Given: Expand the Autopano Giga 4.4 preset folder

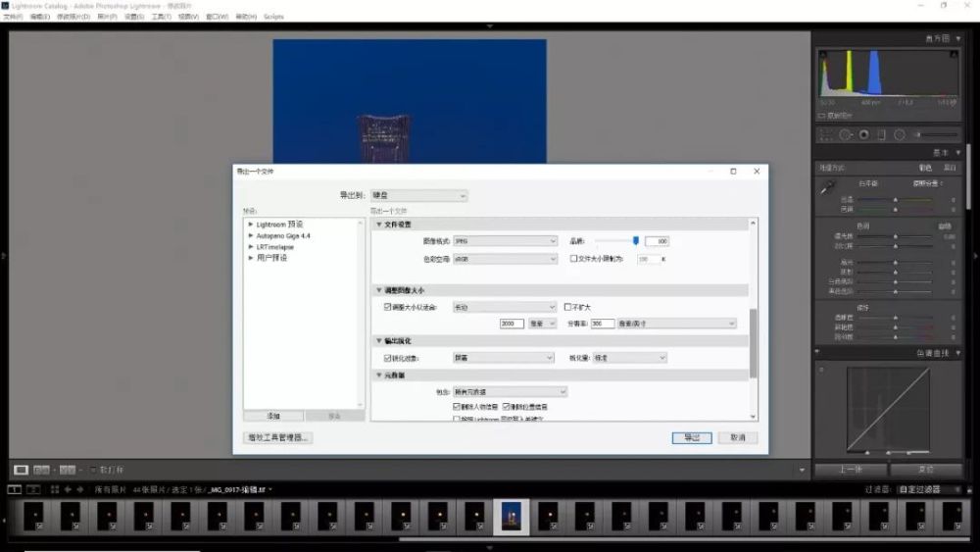Looking at the screenshot, I should 251,235.
